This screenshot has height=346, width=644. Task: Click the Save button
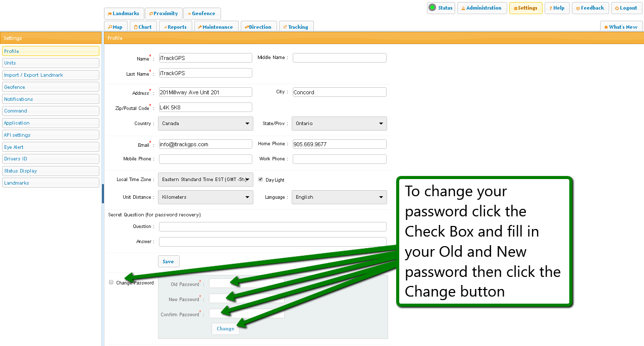169,261
